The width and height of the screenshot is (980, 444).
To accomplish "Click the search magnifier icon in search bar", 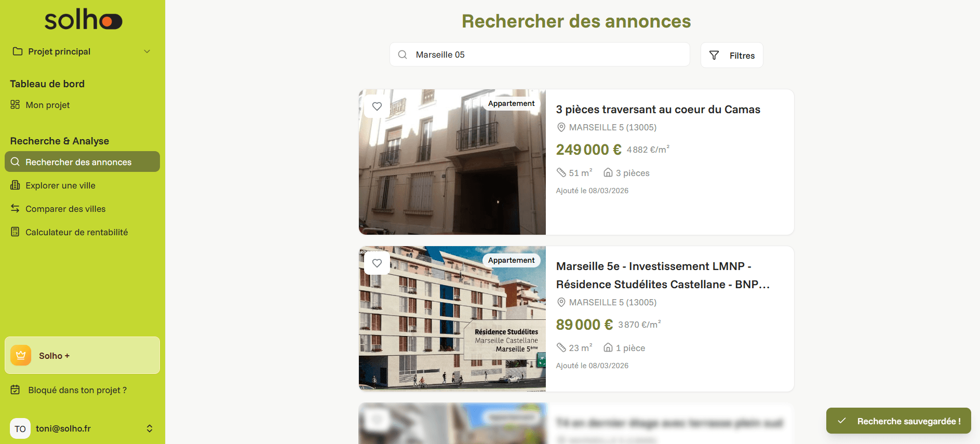I will 402,55.
